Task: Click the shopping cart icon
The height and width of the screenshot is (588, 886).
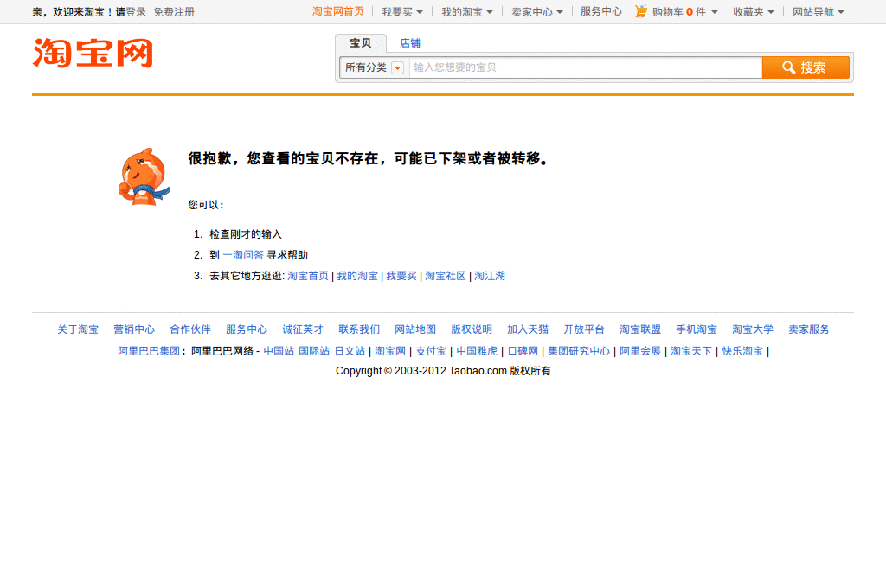Action: (641, 11)
